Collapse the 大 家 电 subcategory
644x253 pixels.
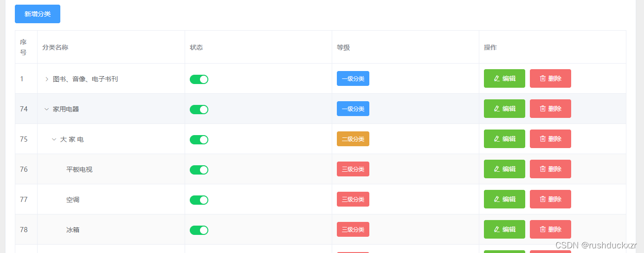click(54, 139)
